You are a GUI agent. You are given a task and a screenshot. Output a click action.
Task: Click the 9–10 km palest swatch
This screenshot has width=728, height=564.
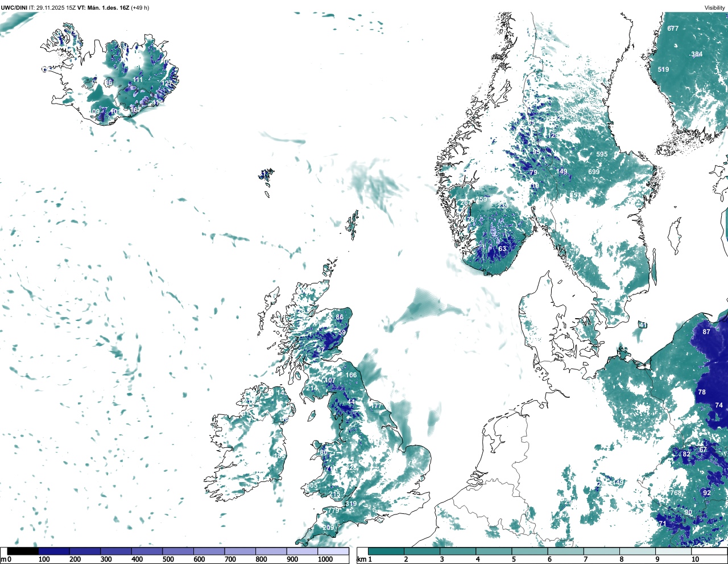pyautogui.click(x=674, y=551)
